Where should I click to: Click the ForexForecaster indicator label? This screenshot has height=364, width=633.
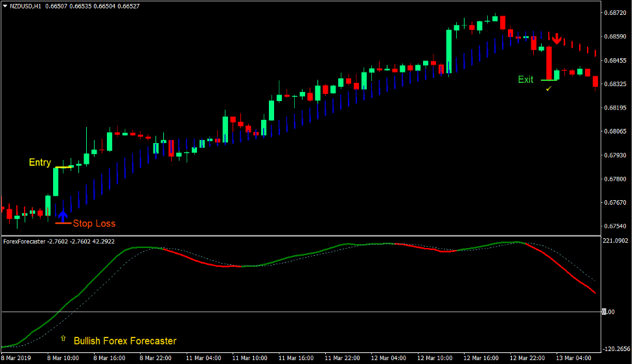click(x=25, y=241)
